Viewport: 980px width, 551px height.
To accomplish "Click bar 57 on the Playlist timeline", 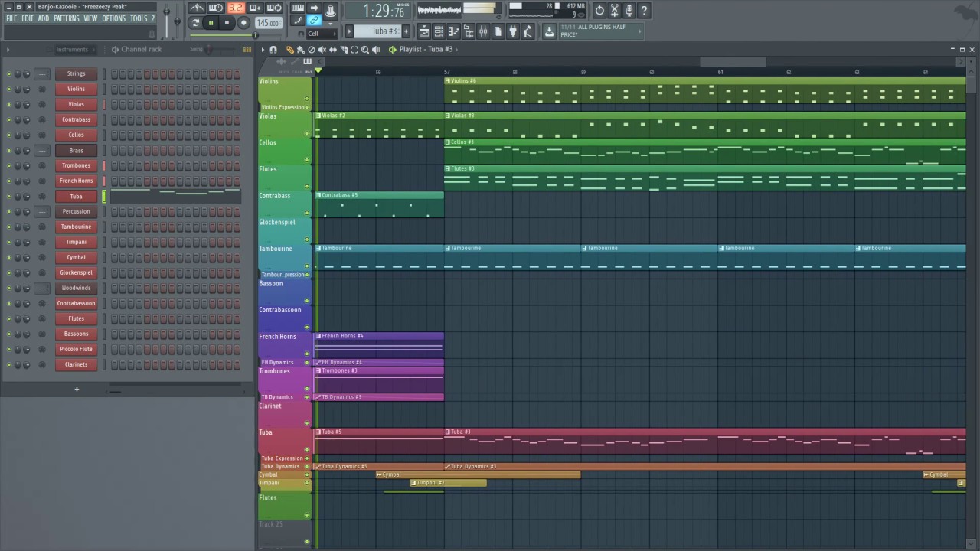I will (446, 72).
